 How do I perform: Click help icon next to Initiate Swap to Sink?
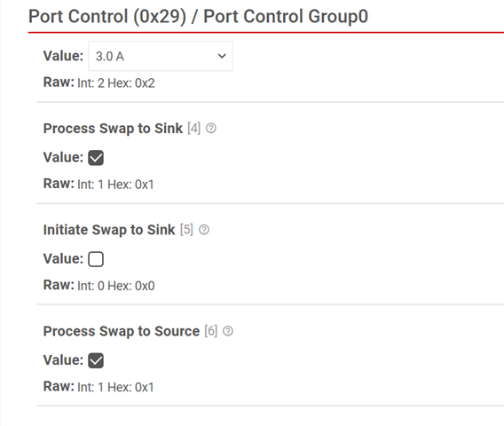tap(204, 230)
